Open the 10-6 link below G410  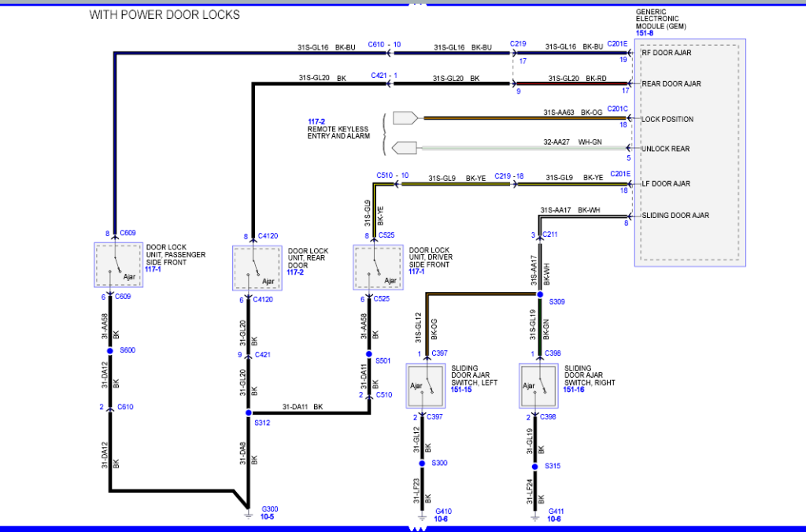point(441,519)
